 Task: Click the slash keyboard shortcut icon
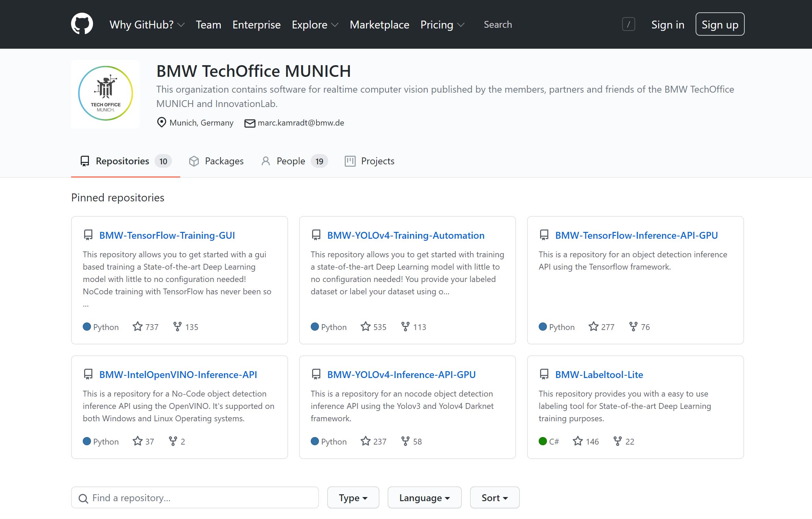coord(628,24)
